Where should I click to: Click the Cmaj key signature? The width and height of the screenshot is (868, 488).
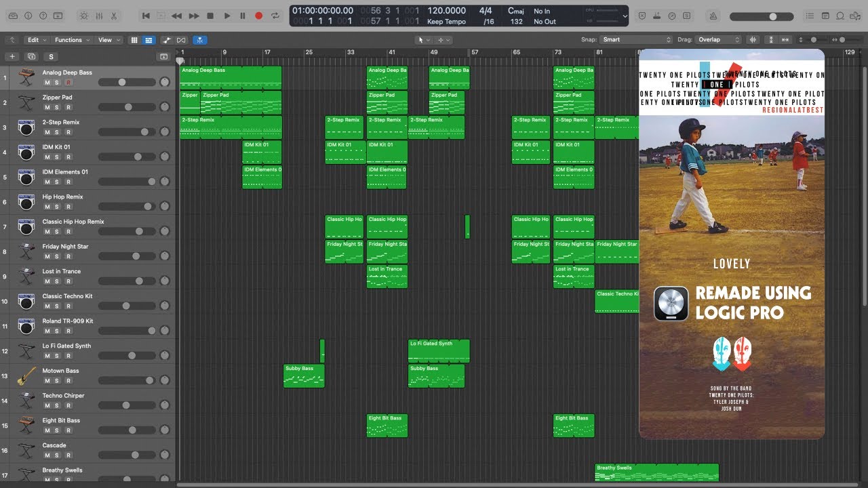(515, 11)
